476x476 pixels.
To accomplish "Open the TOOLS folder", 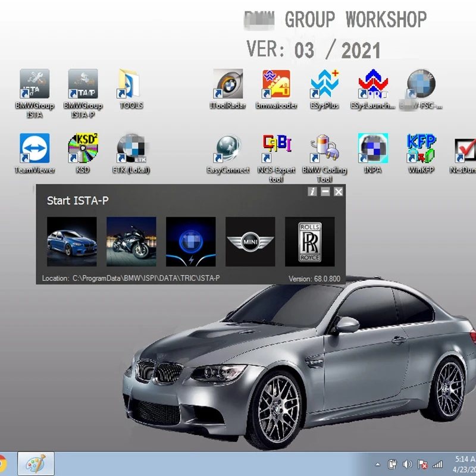I will tap(131, 84).
